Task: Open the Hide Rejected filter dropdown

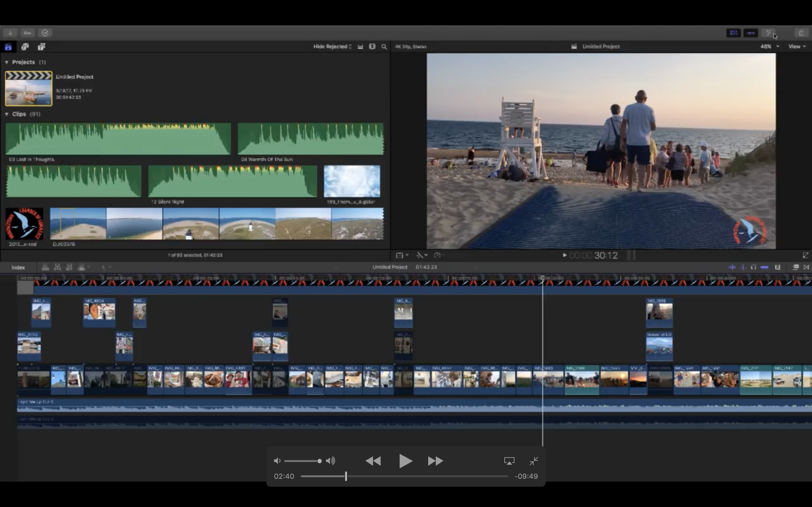Action: pyautogui.click(x=332, y=47)
